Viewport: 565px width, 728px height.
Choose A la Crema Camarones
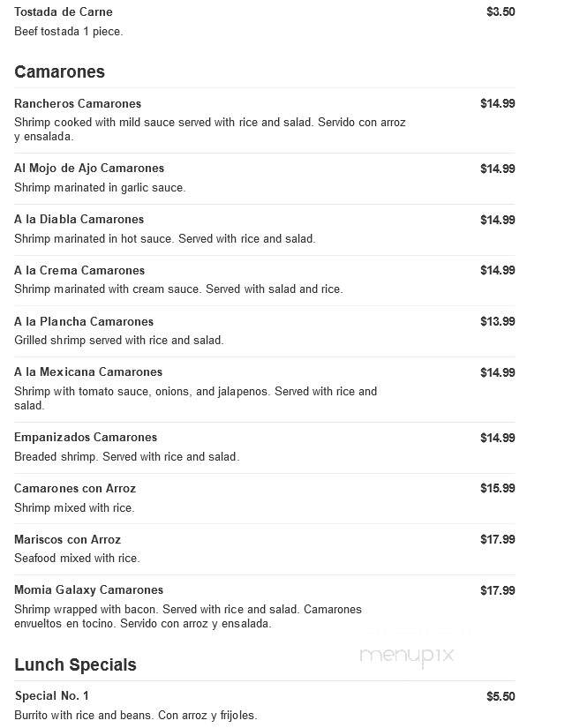[x=79, y=270]
